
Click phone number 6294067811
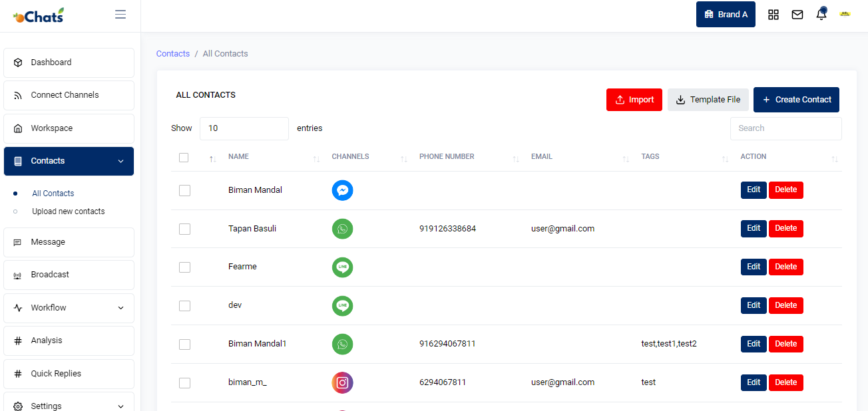pos(443,382)
